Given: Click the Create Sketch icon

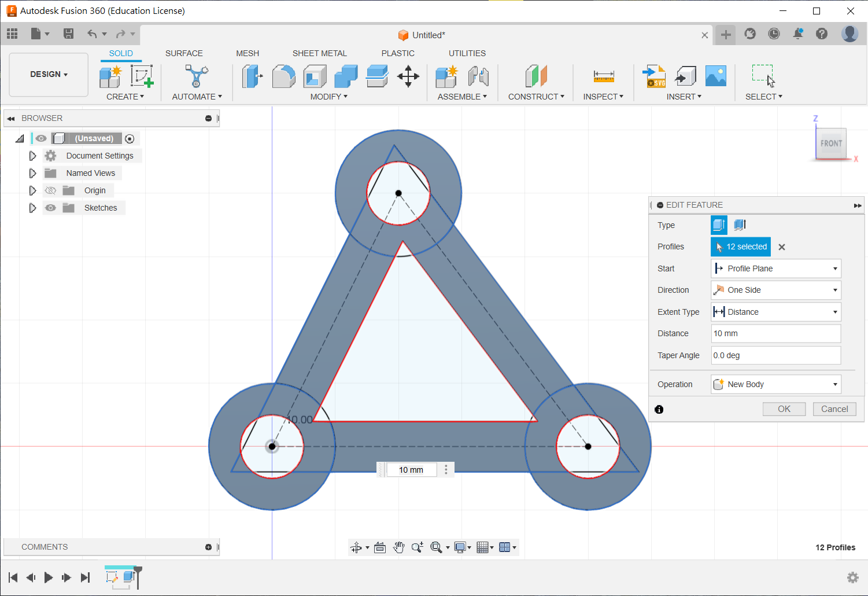Looking at the screenshot, I should pos(141,76).
